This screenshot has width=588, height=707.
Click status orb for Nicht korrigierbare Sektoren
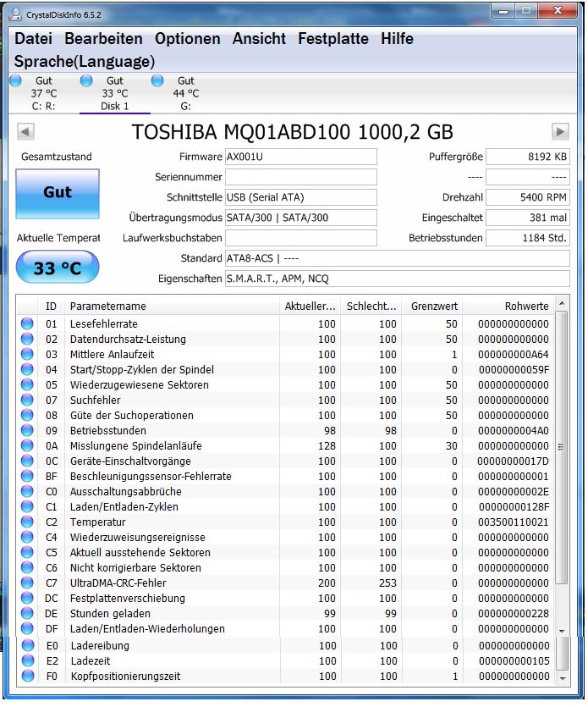pyautogui.click(x=27, y=567)
